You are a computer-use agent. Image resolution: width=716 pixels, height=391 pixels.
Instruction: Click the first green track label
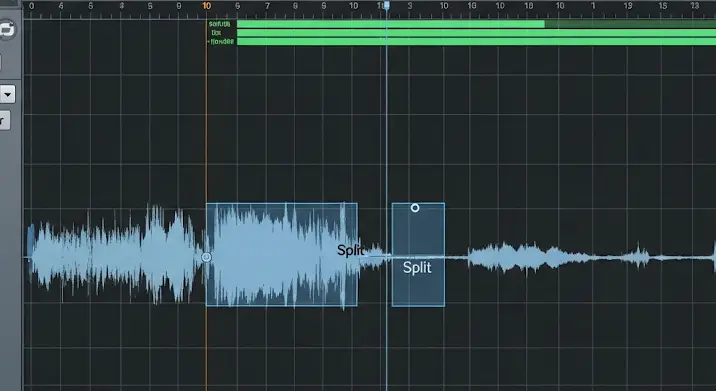point(220,24)
